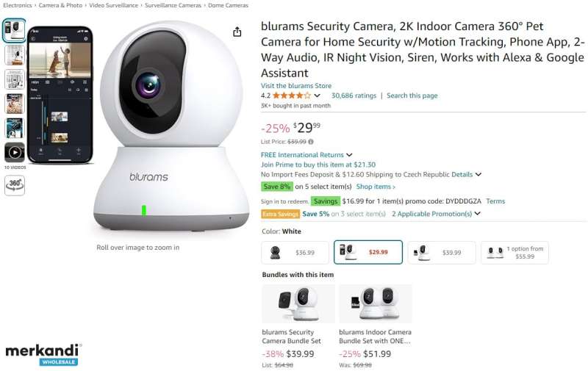588x371 pixels.
Task: Open promo code Terms link
Action: 495,201
